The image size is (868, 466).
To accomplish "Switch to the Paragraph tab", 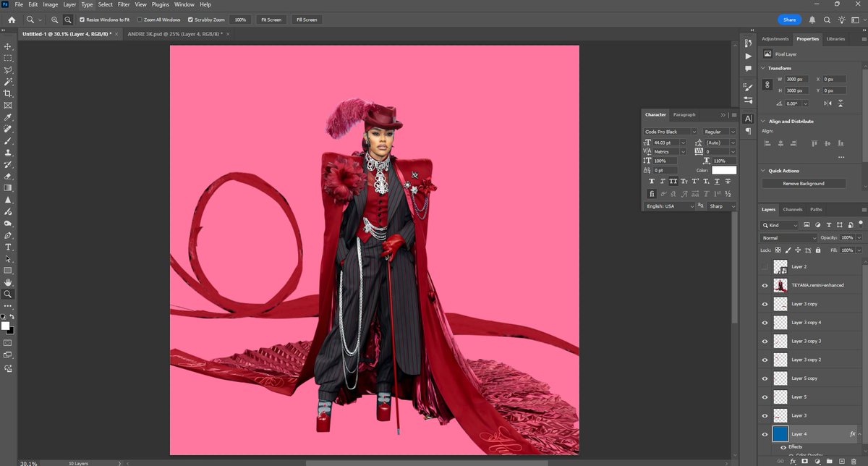I will pos(684,114).
